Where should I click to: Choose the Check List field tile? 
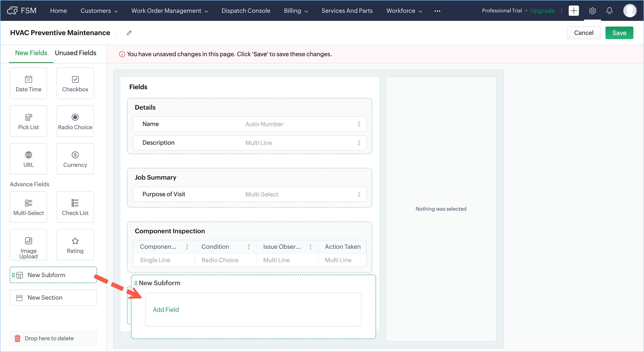click(75, 207)
